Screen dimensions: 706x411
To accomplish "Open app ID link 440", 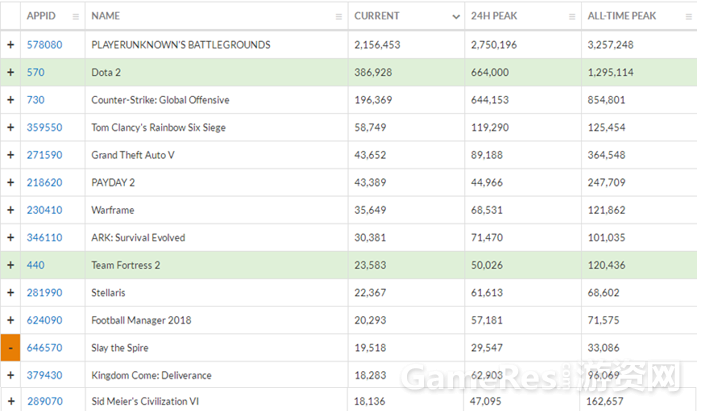I will point(36,265).
